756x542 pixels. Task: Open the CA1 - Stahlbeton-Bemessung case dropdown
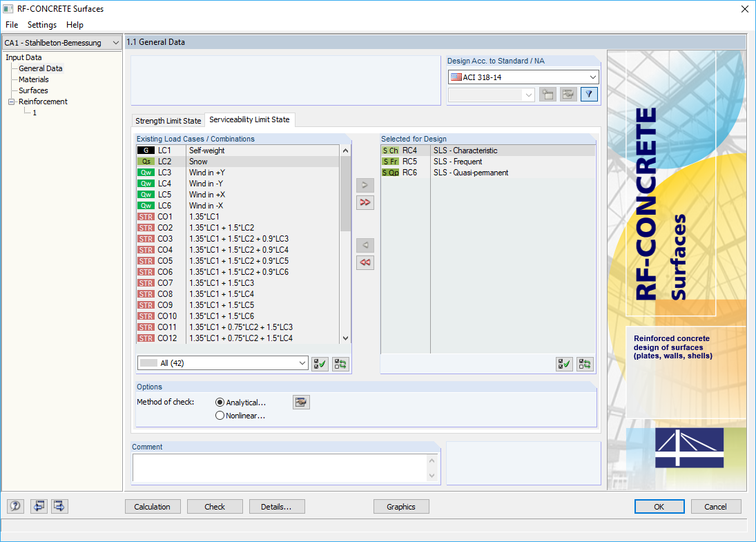(x=61, y=43)
